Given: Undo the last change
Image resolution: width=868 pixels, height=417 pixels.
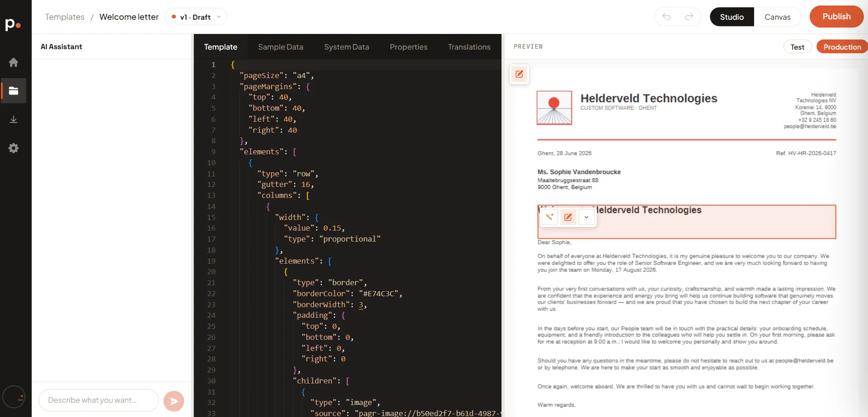Looking at the screenshot, I should tap(666, 17).
